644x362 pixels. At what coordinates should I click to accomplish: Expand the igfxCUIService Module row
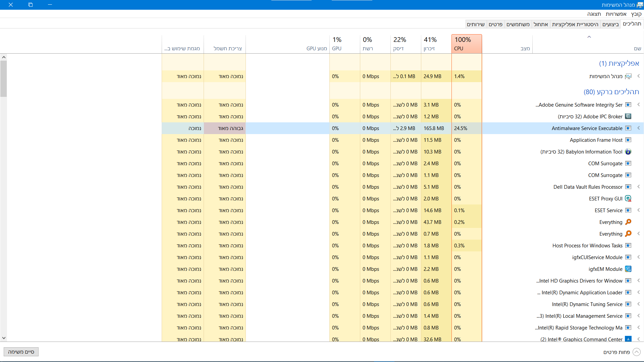pyautogui.click(x=639, y=257)
